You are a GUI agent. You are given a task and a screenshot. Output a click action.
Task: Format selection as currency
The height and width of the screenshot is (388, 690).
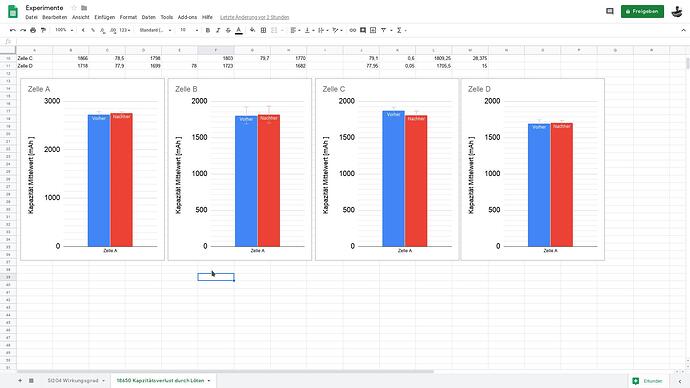pos(83,30)
